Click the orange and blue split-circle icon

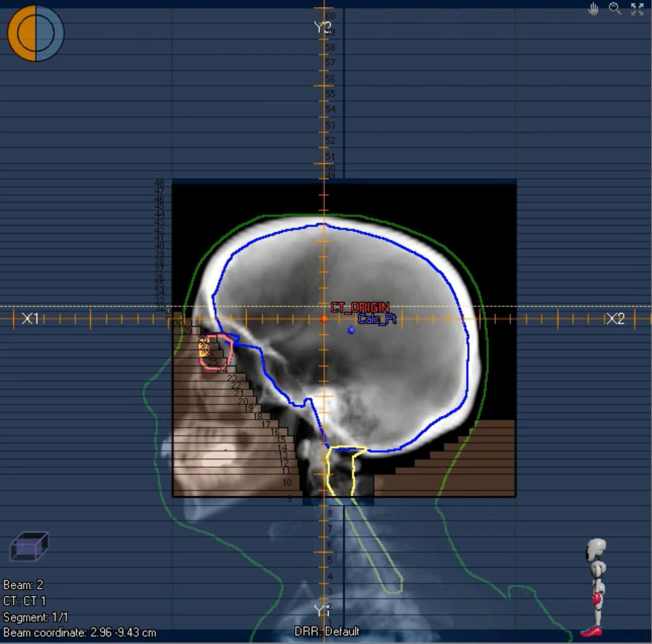[x=35, y=33]
